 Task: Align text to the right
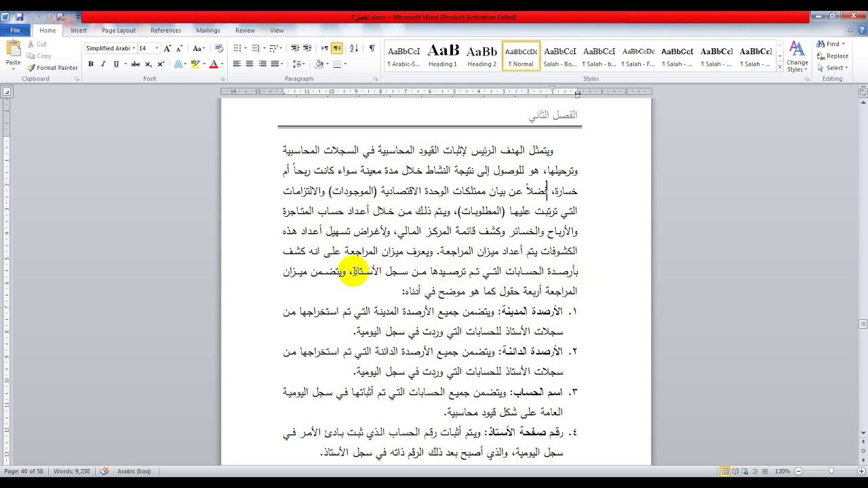tap(261, 64)
